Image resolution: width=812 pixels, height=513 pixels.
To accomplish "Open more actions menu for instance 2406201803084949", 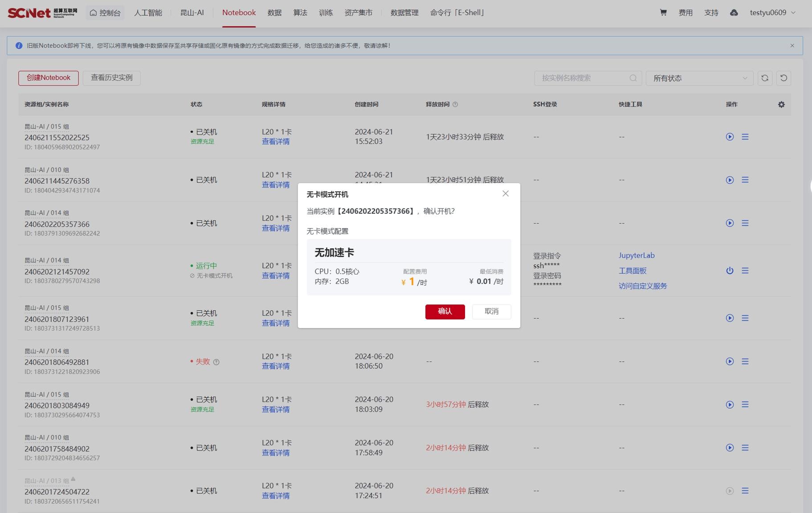I will tap(745, 405).
